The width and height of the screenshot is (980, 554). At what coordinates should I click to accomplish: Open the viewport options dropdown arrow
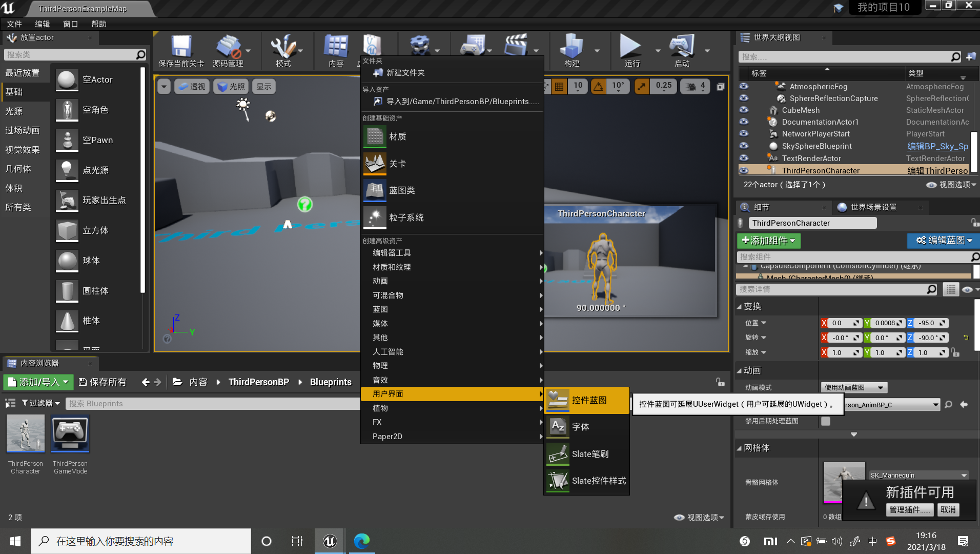[164, 87]
